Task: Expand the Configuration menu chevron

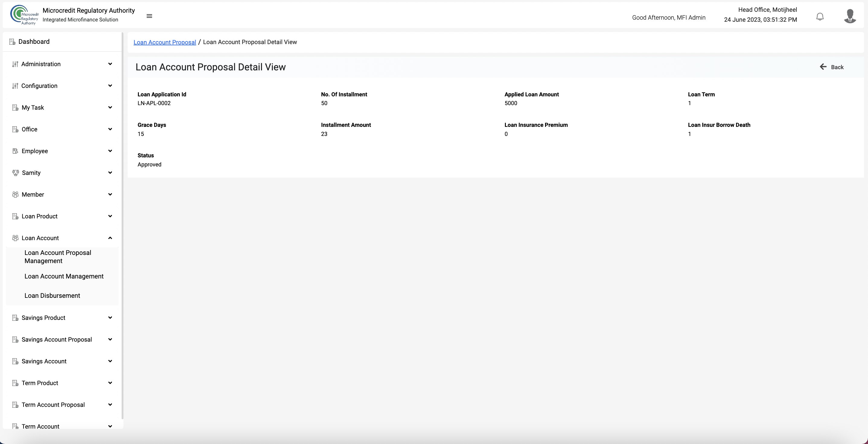Action: (x=110, y=86)
